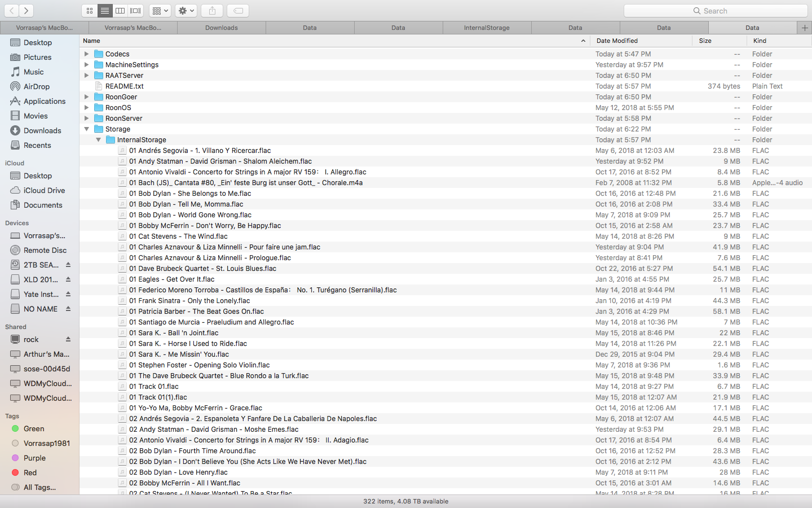
Task: Switch to column view
Action: [120, 11]
